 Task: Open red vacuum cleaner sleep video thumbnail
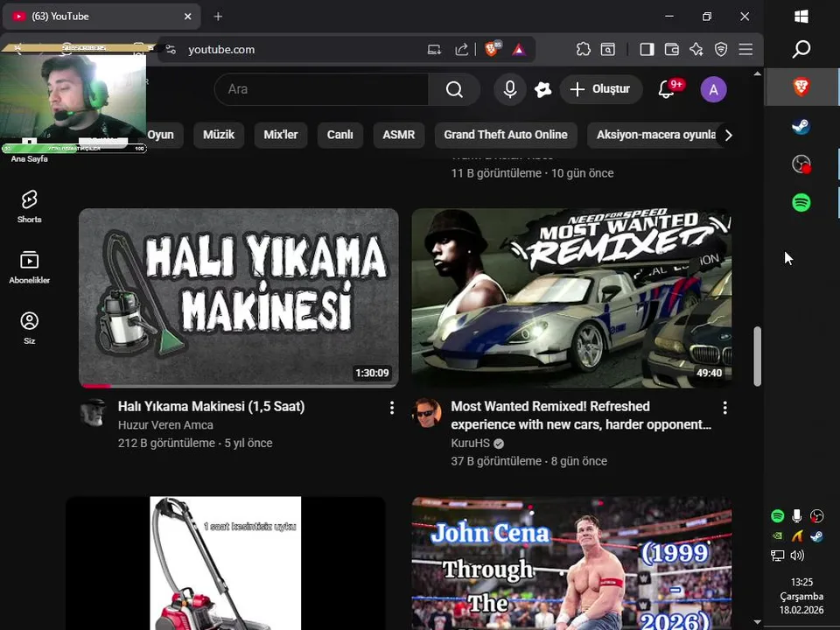click(226, 563)
